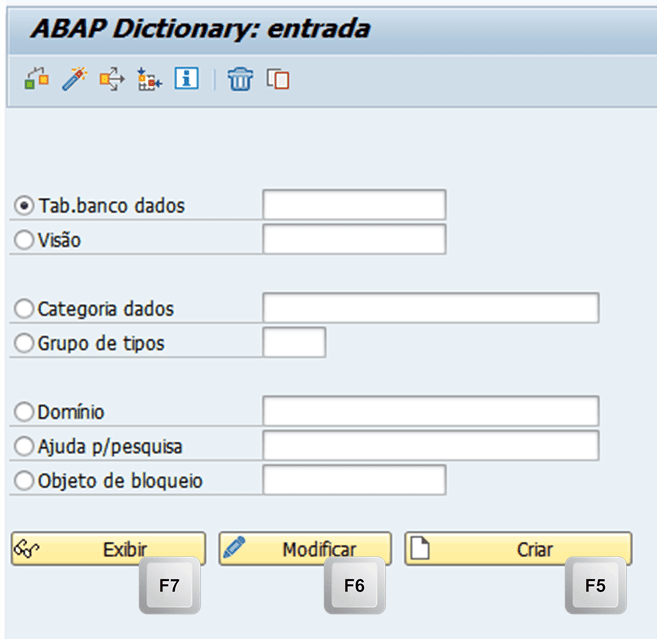
Task: Focus the Categoria dados input field
Action: coord(431,308)
